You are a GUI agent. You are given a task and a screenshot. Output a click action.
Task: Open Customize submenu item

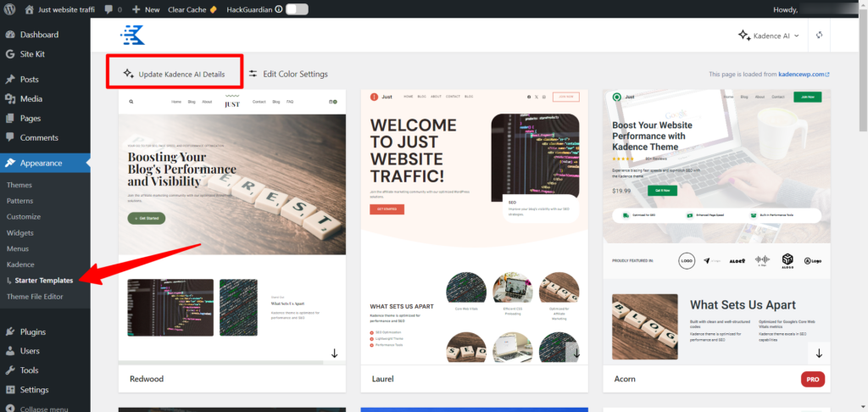tap(23, 216)
